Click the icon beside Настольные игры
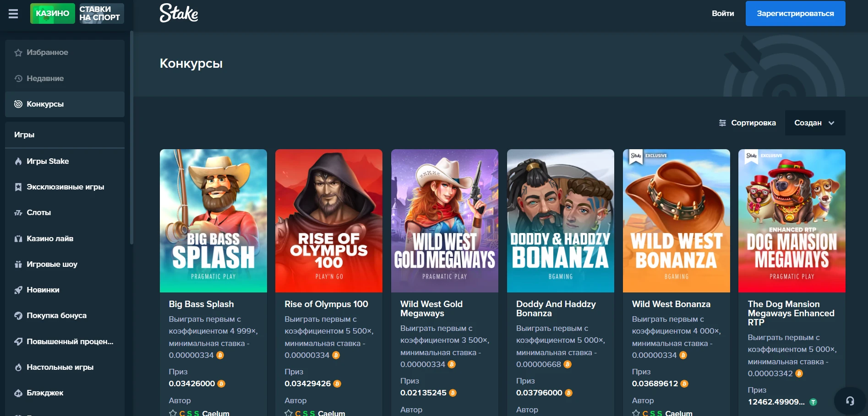The image size is (868, 416). click(x=18, y=367)
